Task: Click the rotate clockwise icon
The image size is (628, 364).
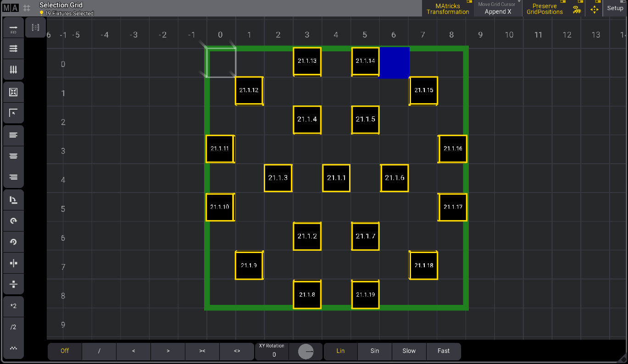Action: tap(13, 221)
